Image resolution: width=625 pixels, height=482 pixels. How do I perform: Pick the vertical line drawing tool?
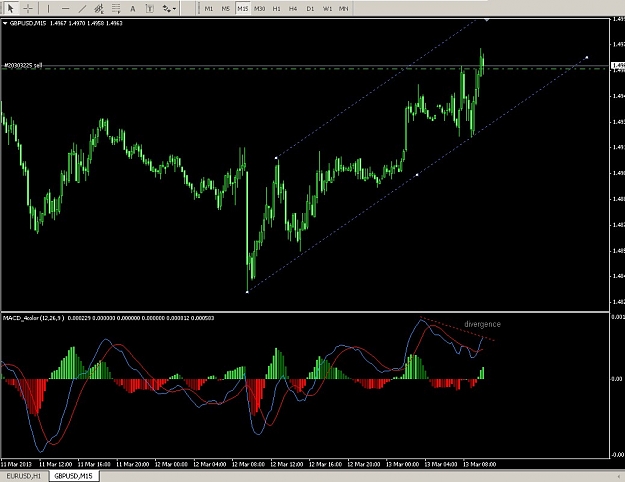48,8
